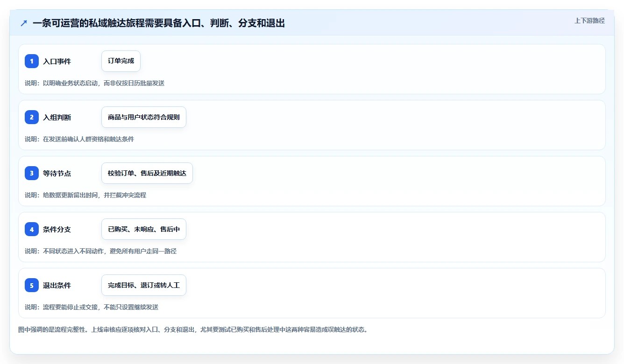Click the number 5 step badge
624x364 pixels.
(x=32, y=285)
